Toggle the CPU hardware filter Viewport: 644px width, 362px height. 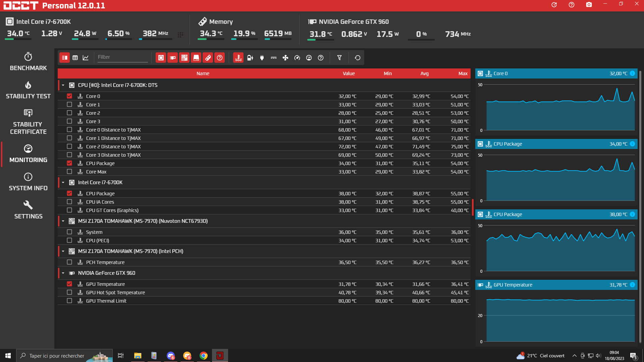pyautogui.click(x=161, y=58)
